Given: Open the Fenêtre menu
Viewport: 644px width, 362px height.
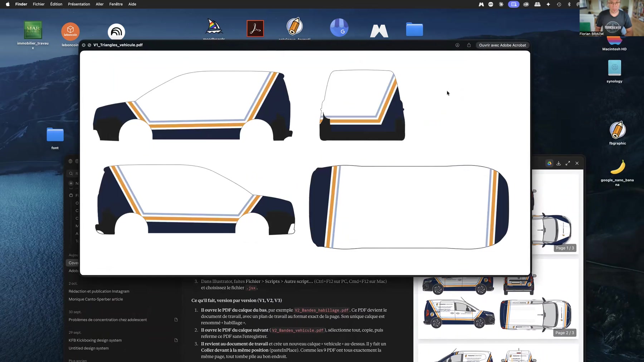Looking at the screenshot, I should coord(116,4).
